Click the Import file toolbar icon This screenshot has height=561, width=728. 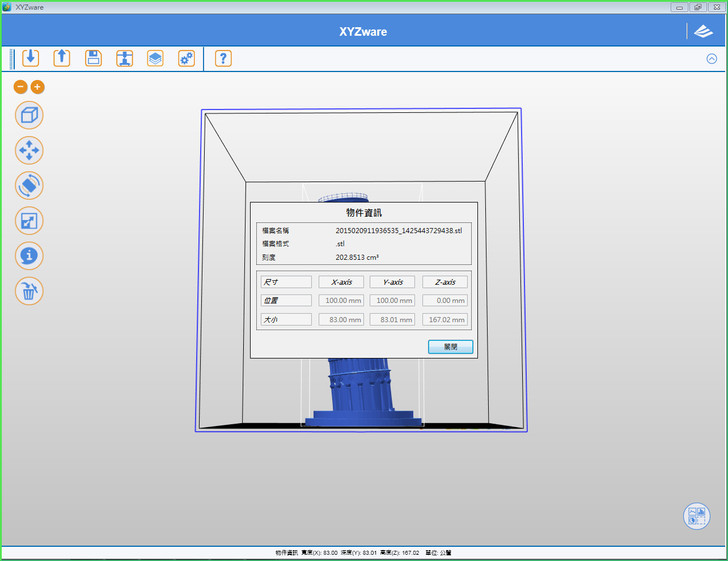31,58
